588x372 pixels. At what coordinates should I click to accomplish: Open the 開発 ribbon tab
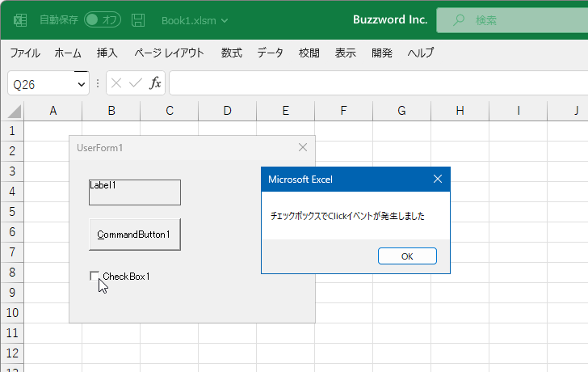pos(382,53)
